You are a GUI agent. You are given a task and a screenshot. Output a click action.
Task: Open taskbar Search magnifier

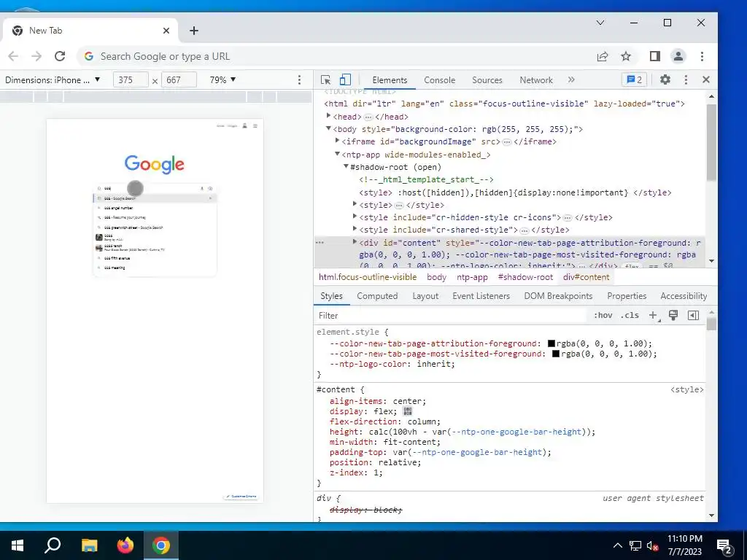tap(53, 545)
